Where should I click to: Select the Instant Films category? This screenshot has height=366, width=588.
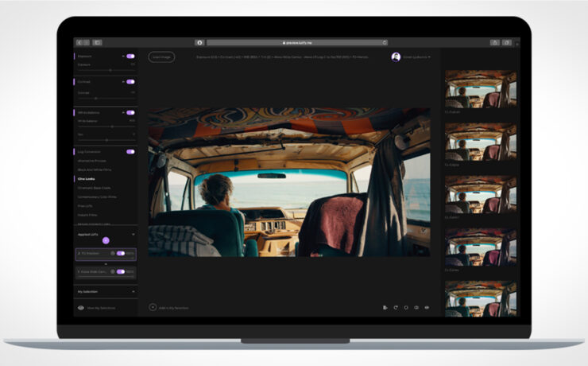point(87,215)
